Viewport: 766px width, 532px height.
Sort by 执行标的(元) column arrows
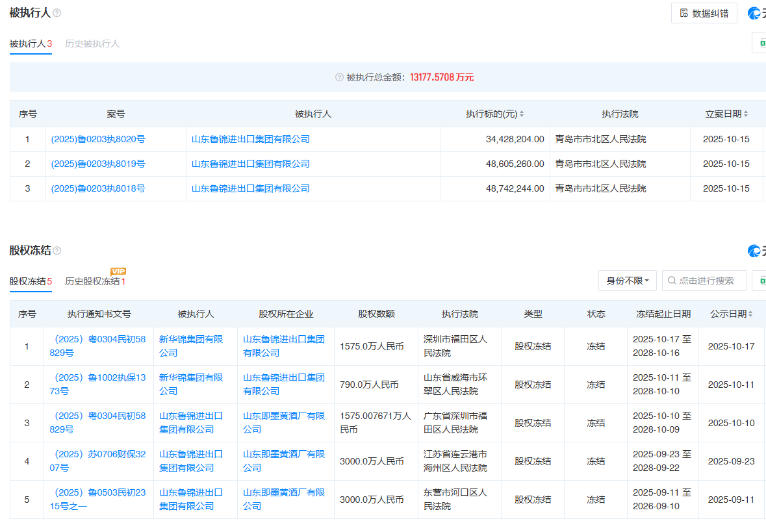[x=521, y=114]
